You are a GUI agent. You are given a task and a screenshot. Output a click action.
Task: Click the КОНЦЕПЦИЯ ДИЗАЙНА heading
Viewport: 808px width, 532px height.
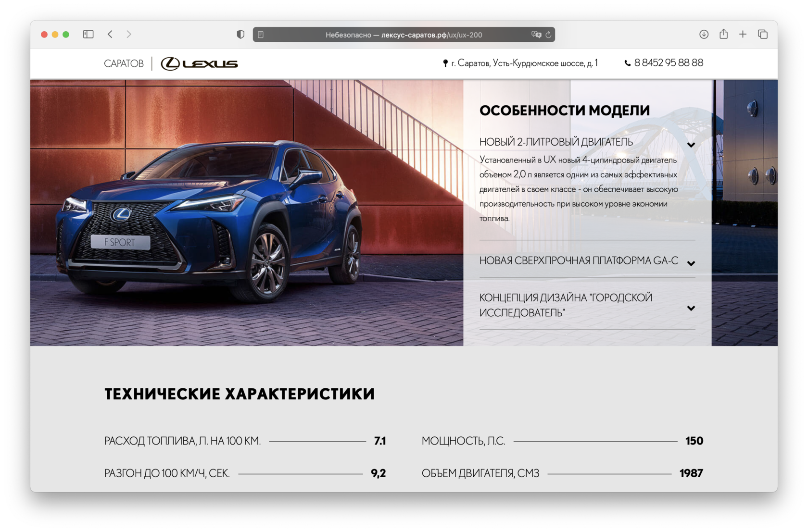pyautogui.click(x=566, y=305)
